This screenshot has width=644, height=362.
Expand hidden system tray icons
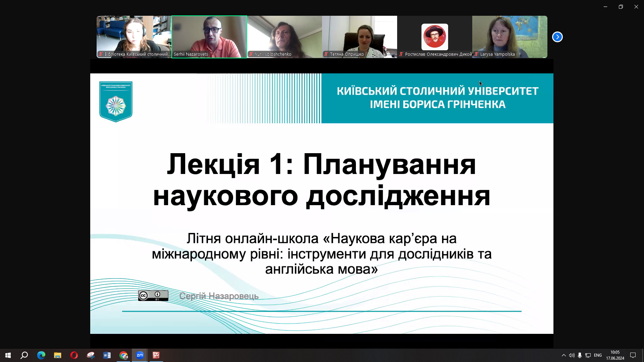pyautogui.click(x=563, y=355)
